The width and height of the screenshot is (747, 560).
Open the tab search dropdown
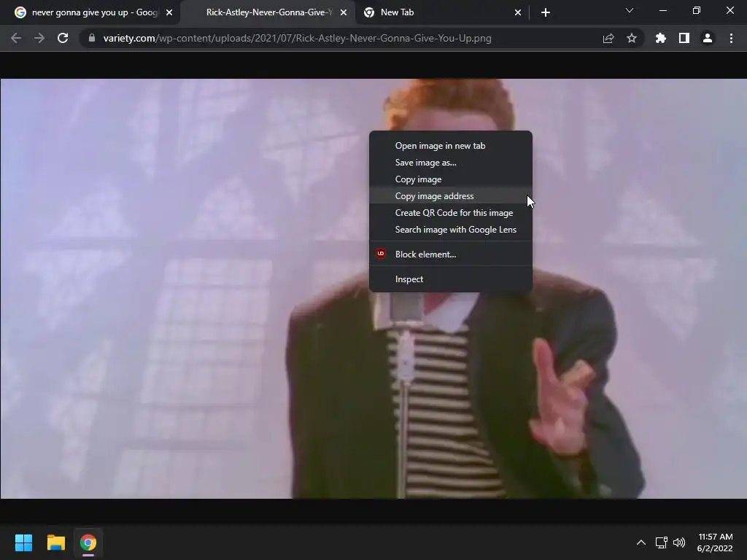[x=630, y=10]
